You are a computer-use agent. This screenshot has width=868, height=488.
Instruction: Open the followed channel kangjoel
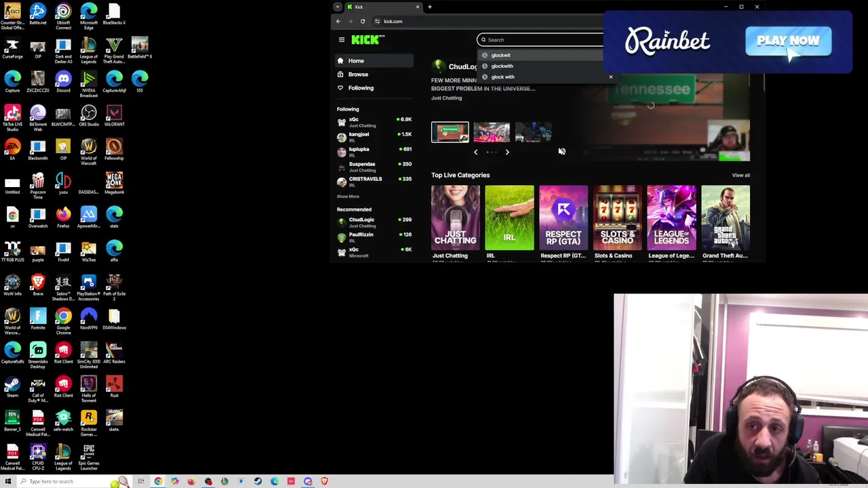pos(374,136)
